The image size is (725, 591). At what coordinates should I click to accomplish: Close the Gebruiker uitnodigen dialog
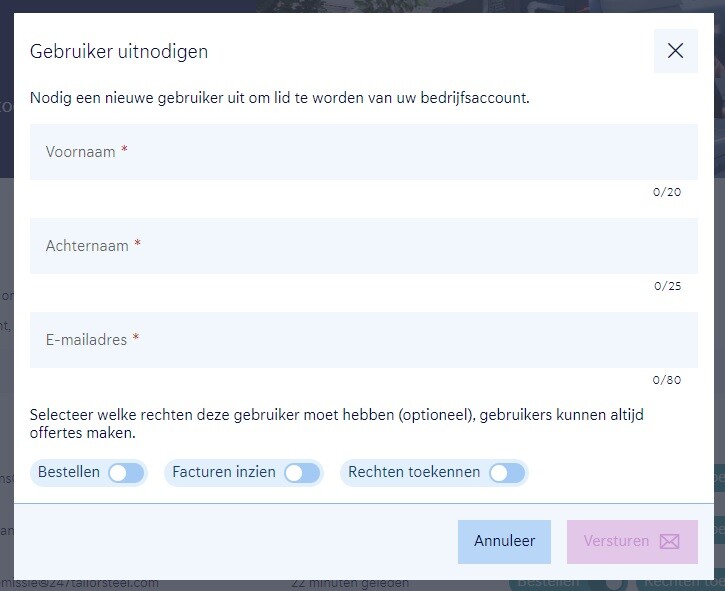point(675,51)
